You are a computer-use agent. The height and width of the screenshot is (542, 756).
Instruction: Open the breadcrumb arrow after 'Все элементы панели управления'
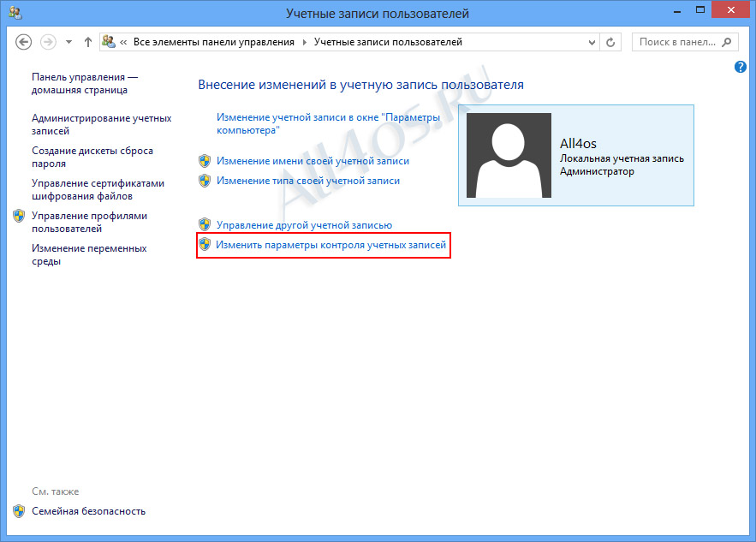(304, 43)
